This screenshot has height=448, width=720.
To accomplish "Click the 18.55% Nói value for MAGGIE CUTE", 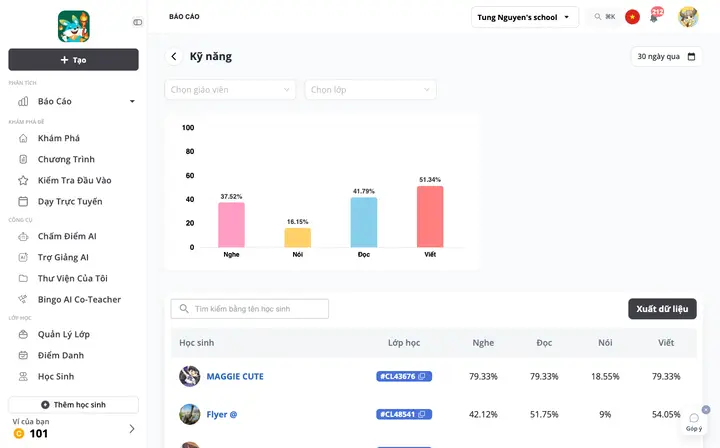I will tap(605, 376).
